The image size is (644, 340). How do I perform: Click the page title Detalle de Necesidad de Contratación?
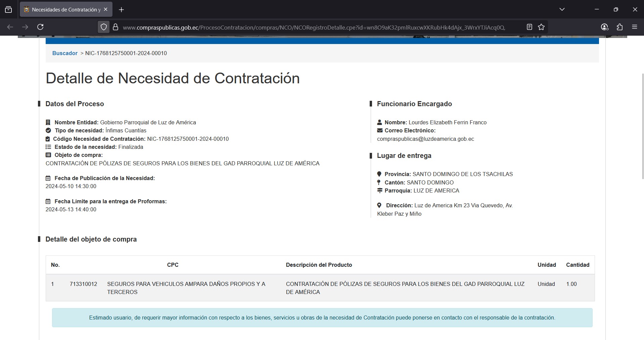173,78
